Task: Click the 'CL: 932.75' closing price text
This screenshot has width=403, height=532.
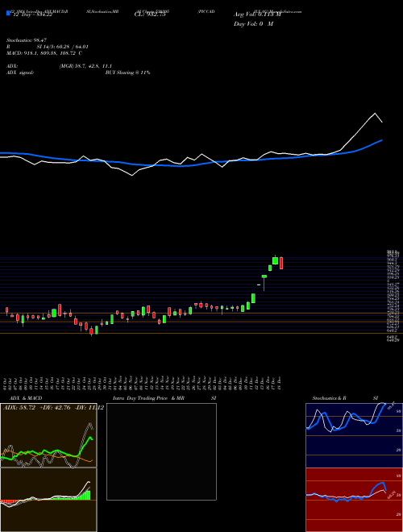Action: click(150, 15)
